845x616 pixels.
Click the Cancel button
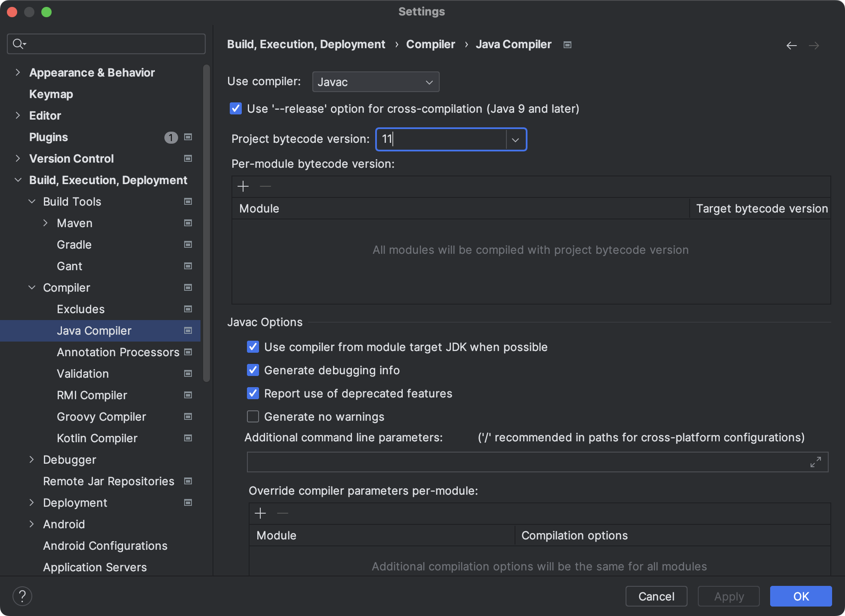click(656, 596)
